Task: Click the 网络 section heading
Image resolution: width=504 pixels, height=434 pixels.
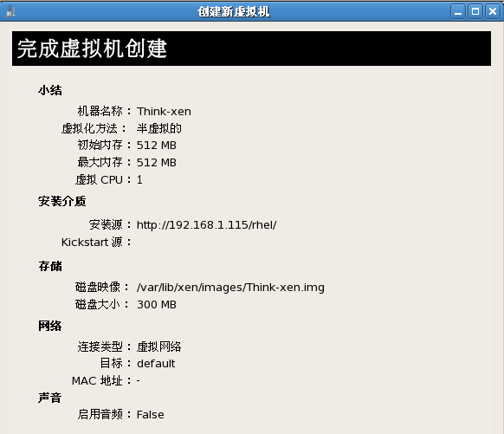Action: click(50, 326)
